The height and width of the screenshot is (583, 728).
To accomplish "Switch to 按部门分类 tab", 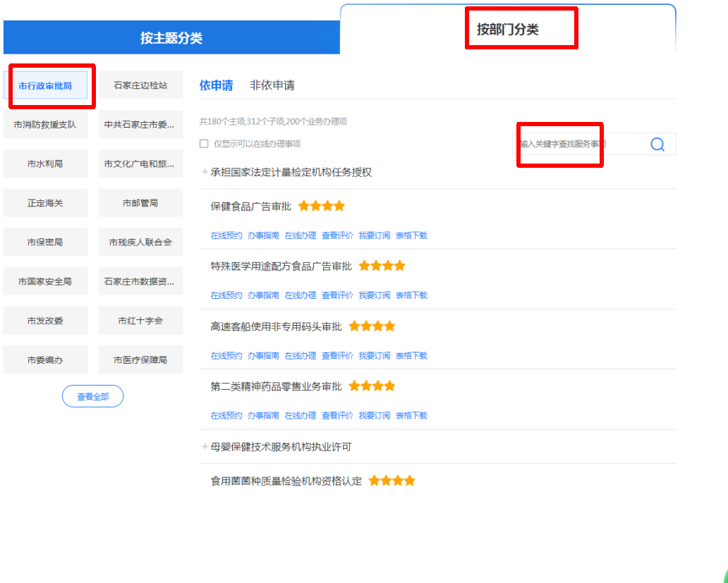I will (x=507, y=30).
